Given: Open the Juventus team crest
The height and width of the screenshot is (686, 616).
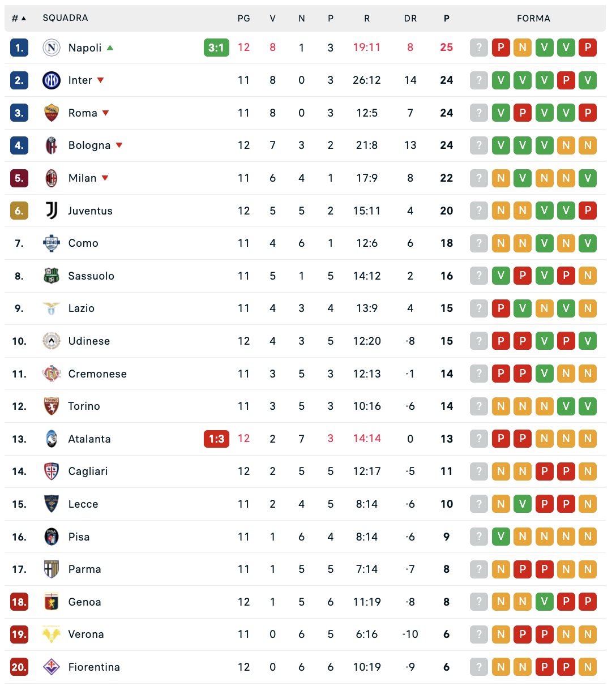Looking at the screenshot, I should [52, 211].
